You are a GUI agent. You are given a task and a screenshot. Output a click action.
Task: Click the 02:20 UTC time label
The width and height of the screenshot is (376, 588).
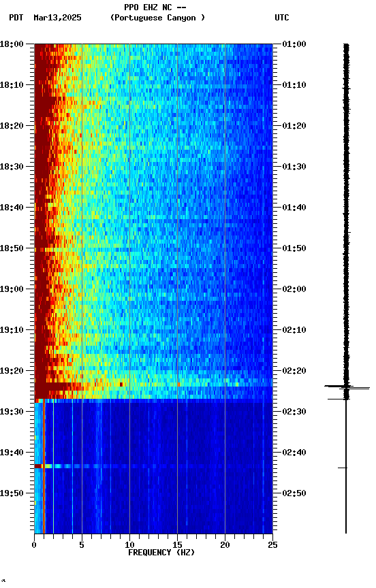pos(294,371)
